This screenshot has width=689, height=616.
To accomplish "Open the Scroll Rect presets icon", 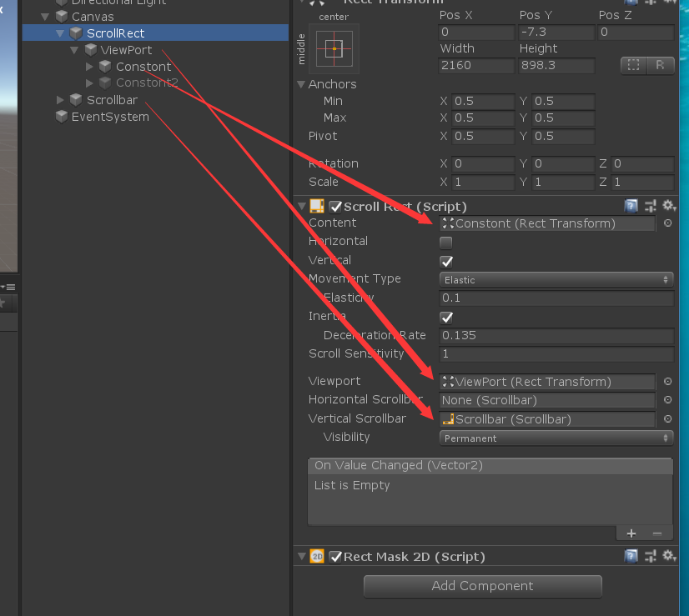I will coord(650,206).
